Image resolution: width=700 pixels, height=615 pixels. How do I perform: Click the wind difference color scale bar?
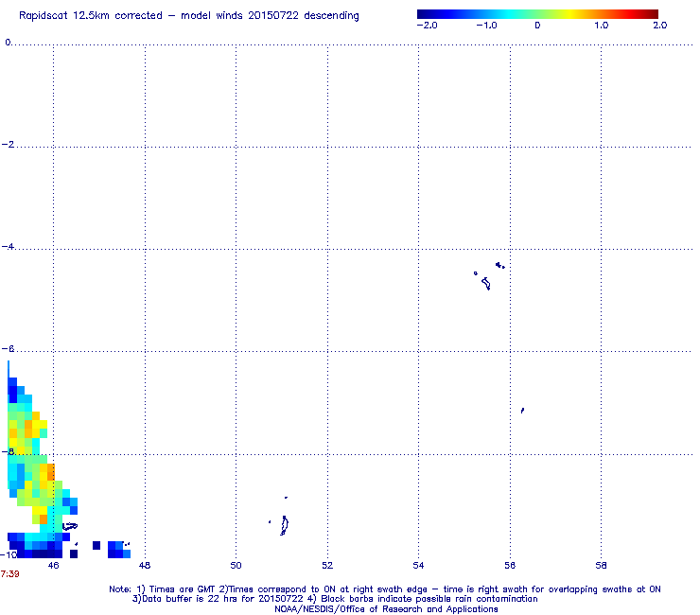[537, 14]
